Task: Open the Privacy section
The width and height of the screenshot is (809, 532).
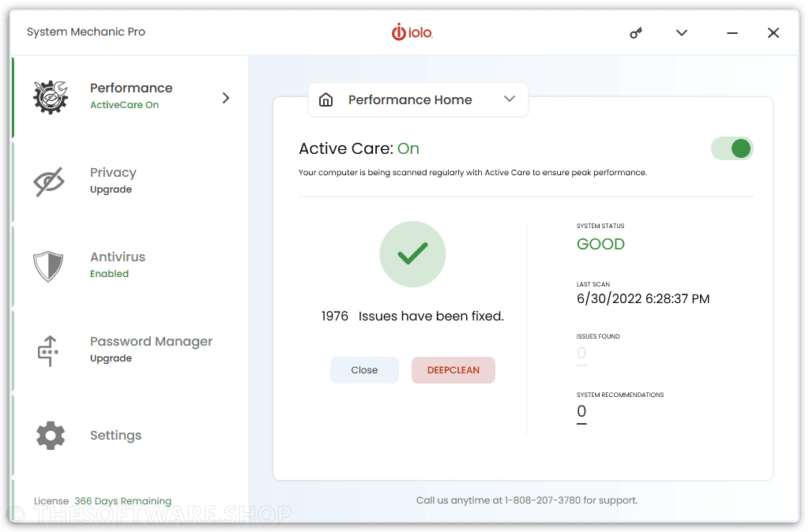Action: (131, 181)
